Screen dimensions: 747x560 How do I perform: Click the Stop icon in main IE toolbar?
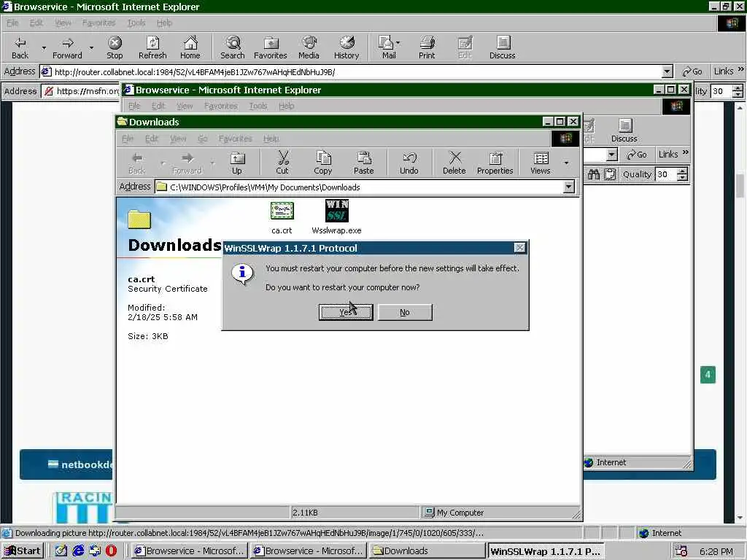115,47
